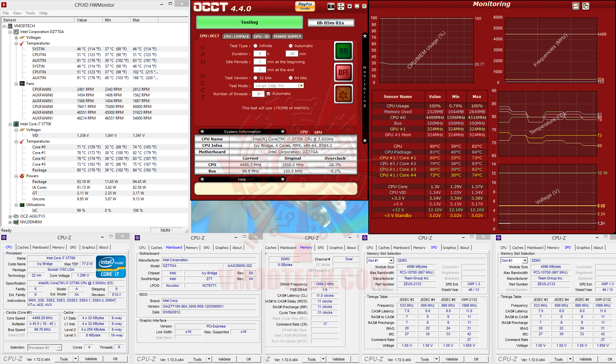Open OCCT test settings gear icon
The height and width of the screenshot is (364, 616).
click(x=343, y=94)
